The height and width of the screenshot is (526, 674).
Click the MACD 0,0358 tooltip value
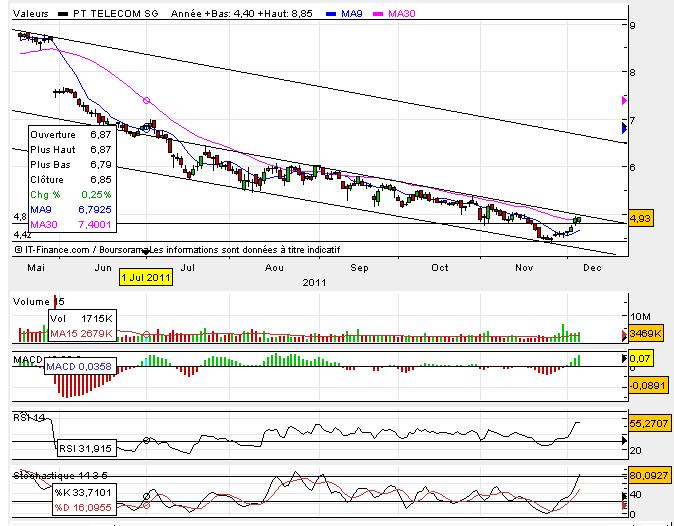pyautogui.click(x=79, y=367)
